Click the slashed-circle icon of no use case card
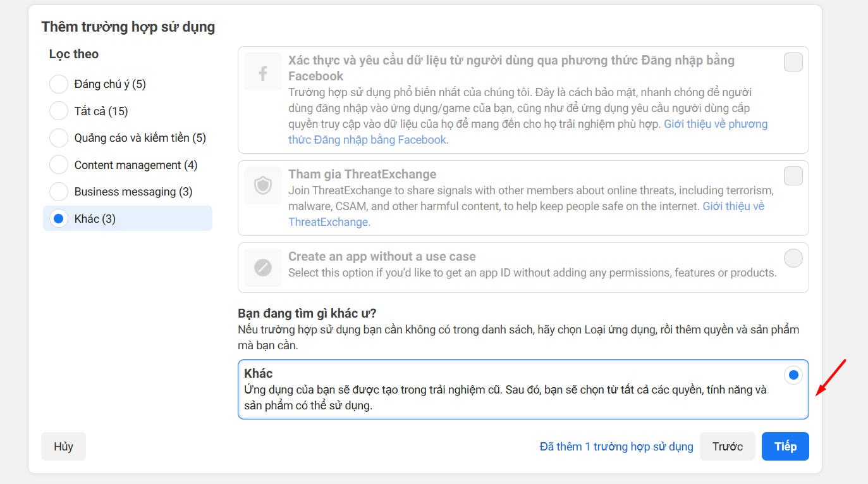Screen dimensions: 868x484 point(263,268)
